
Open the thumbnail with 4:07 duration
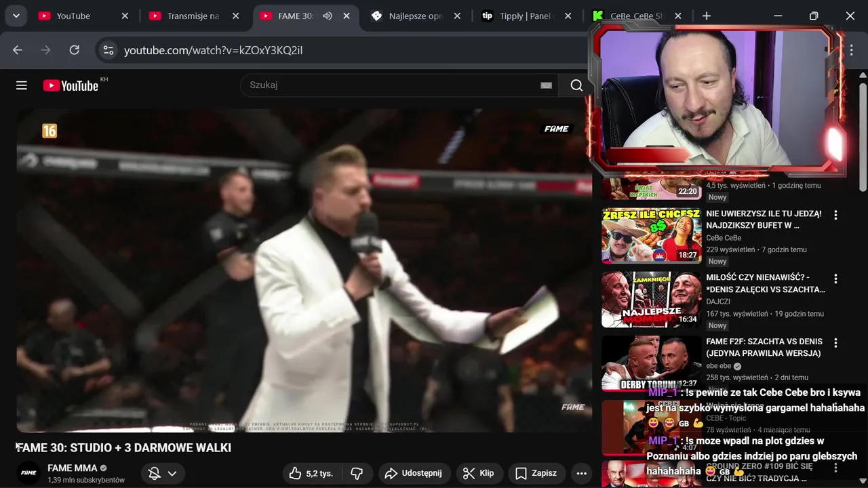pyautogui.click(x=652, y=427)
